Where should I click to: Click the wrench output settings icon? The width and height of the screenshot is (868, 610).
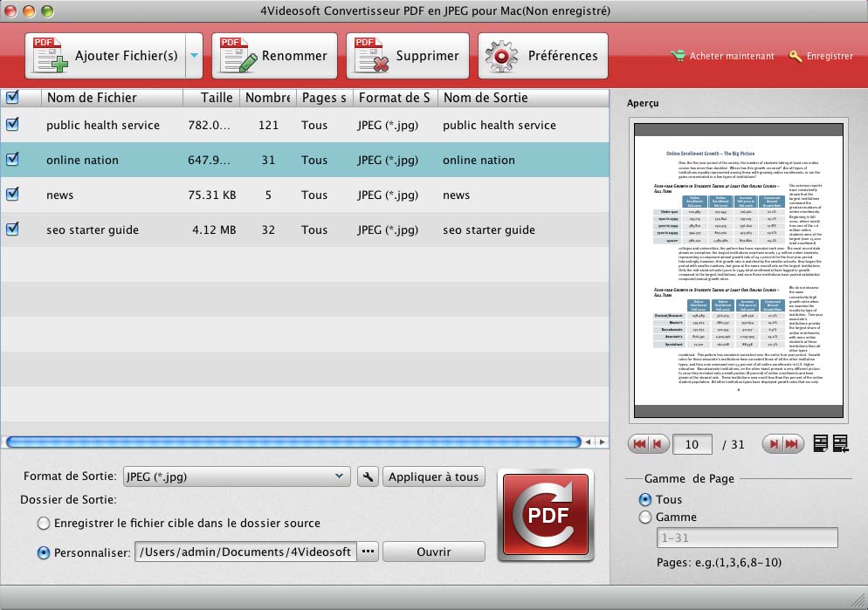(x=368, y=477)
